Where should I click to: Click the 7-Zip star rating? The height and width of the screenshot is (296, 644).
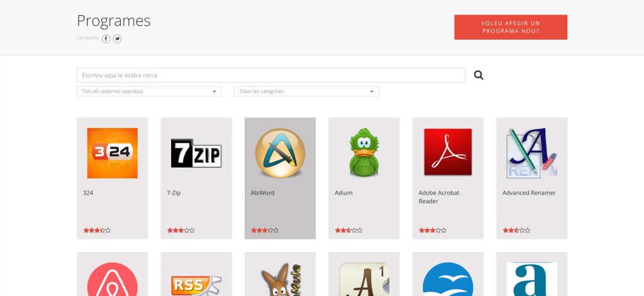181,231
